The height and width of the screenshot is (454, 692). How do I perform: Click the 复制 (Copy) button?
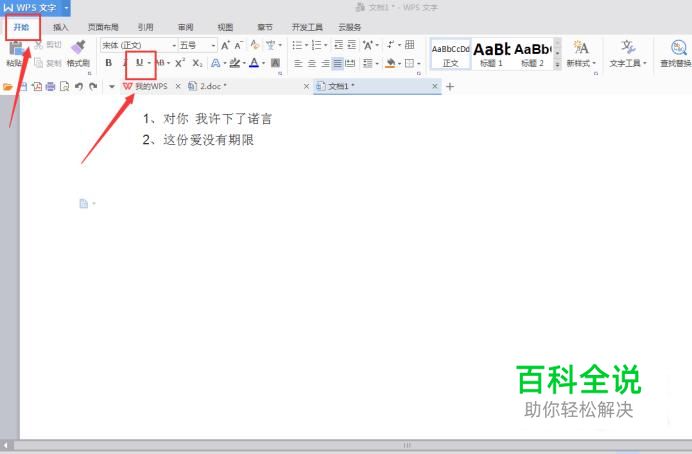point(49,63)
